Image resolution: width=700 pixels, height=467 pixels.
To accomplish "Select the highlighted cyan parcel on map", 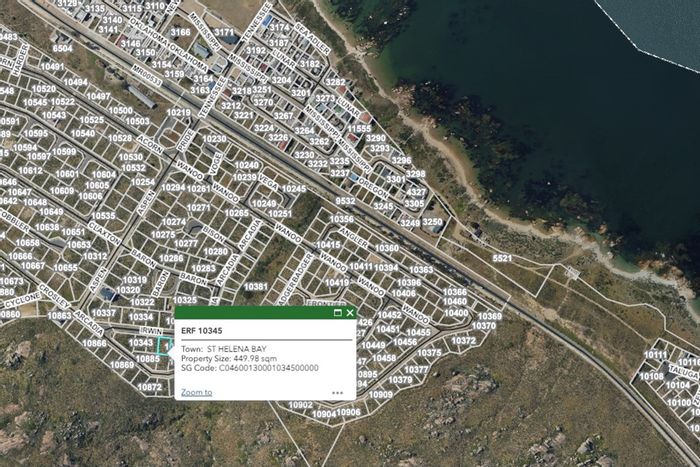I will pos(164,346).
